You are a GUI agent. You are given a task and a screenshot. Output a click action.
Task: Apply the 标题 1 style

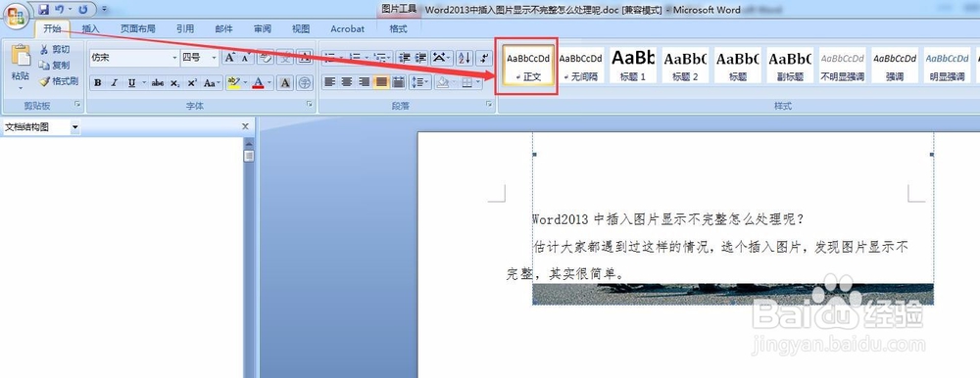[633, 66]
